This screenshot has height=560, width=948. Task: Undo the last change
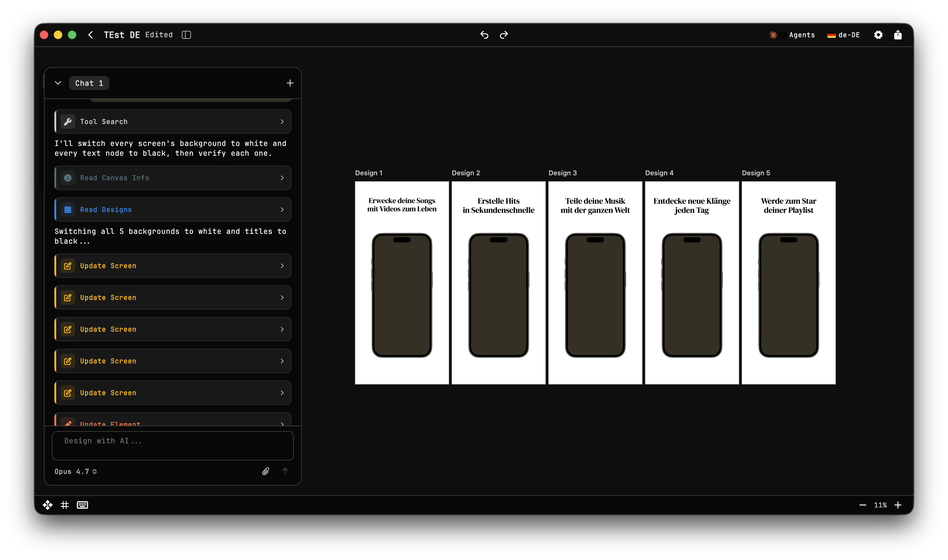coord(484,35)
